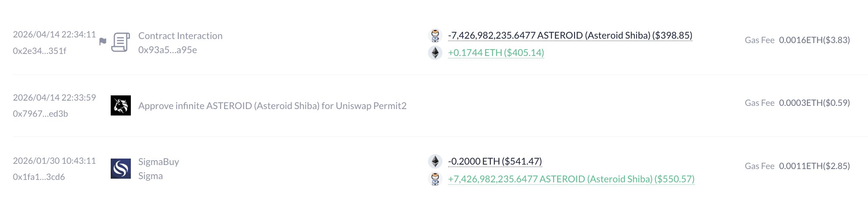Click the Sigma protocol logo
This screenshot has width=868, height=198.
coord(121,169)
